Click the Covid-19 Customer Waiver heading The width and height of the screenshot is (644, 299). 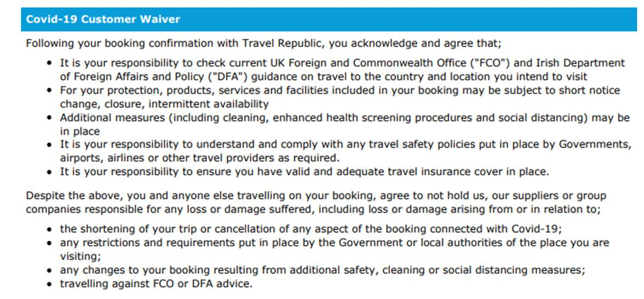tap(104, 20)
